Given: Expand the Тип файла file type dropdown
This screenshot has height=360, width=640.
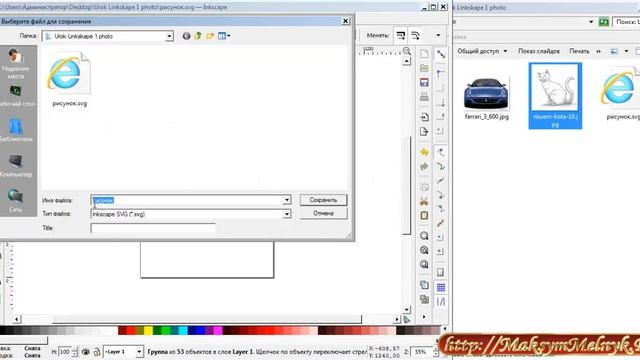Looking at the screenshot, I should tap(287, 214).
